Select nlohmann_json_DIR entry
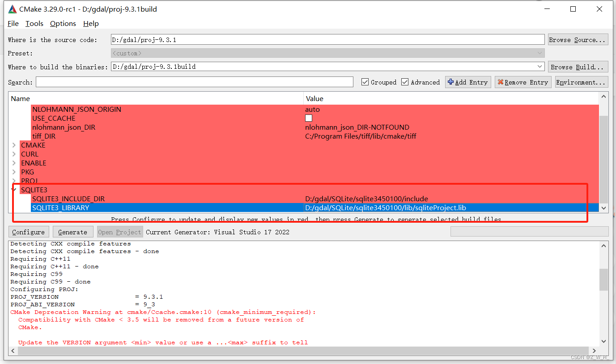Image resolution: width=616 pixels, height=364 pixels. (64, 127)
